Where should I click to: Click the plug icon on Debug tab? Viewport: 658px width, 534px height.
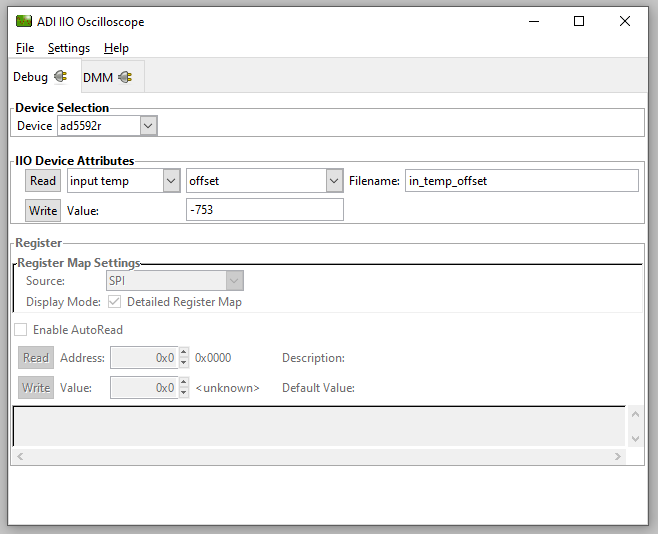(60, 77)
